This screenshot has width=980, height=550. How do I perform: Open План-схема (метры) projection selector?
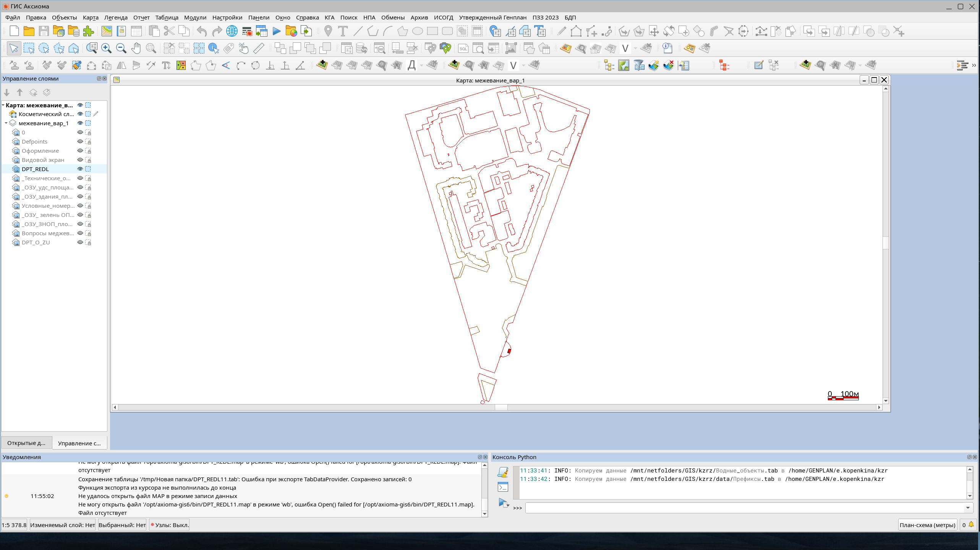[927, 525]
